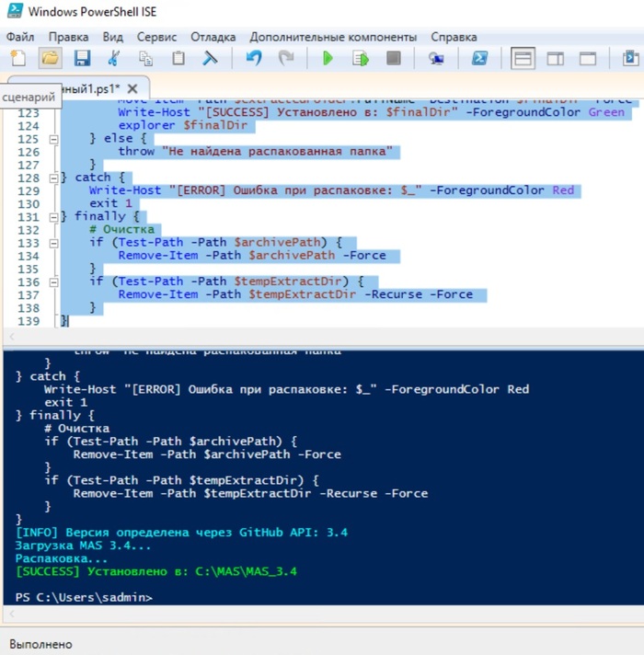Open the Отладка menu

(x=213, y=37)
